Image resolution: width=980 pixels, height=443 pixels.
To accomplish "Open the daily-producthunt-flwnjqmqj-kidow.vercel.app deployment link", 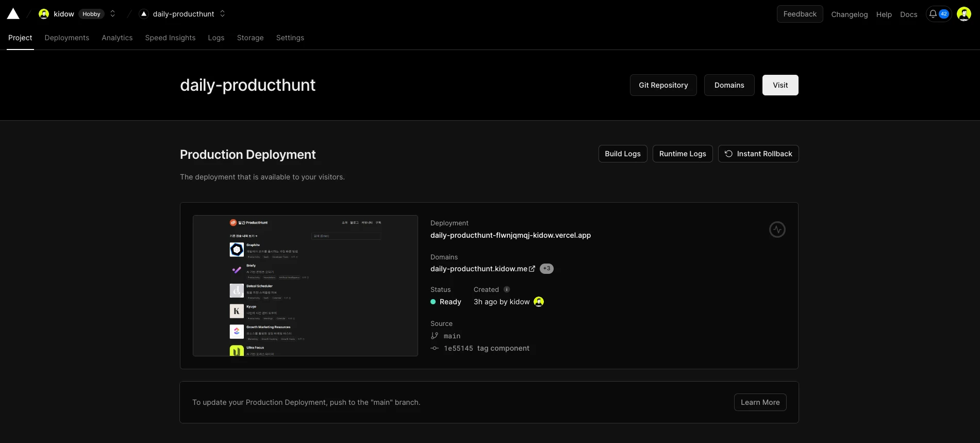I will (510, 235).
